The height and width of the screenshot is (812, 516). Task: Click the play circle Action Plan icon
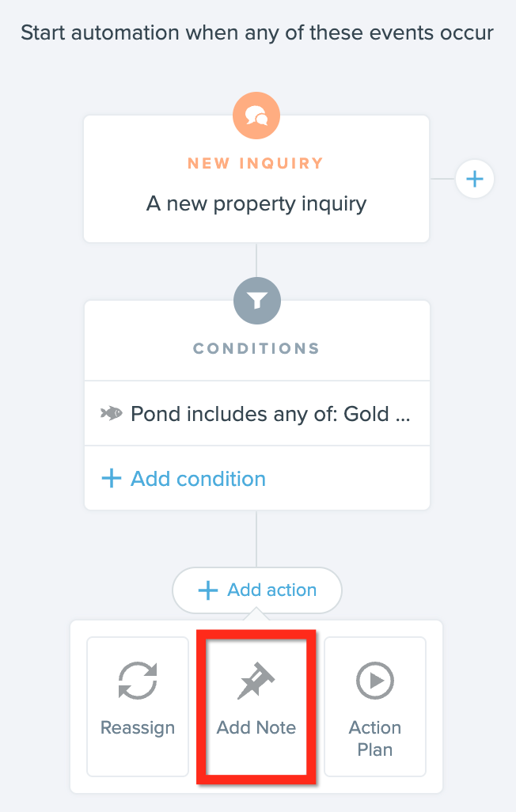(x=375, y=681)
